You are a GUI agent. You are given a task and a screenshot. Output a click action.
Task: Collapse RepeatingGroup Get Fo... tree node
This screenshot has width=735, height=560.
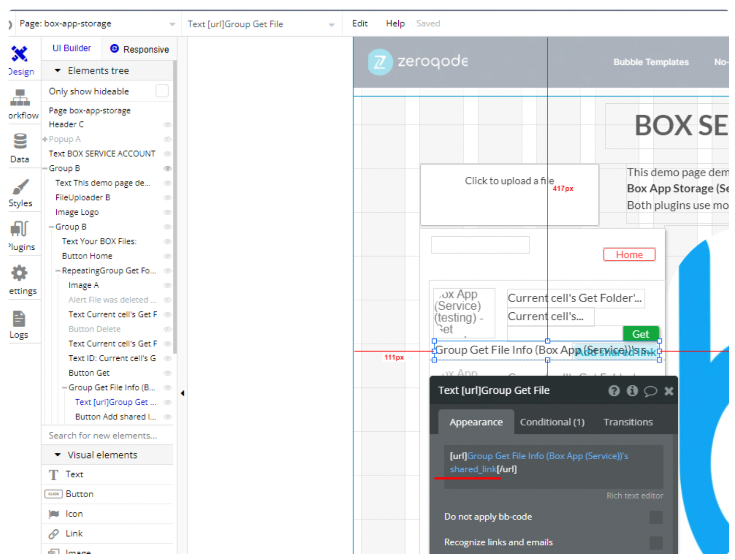[58, 271]
